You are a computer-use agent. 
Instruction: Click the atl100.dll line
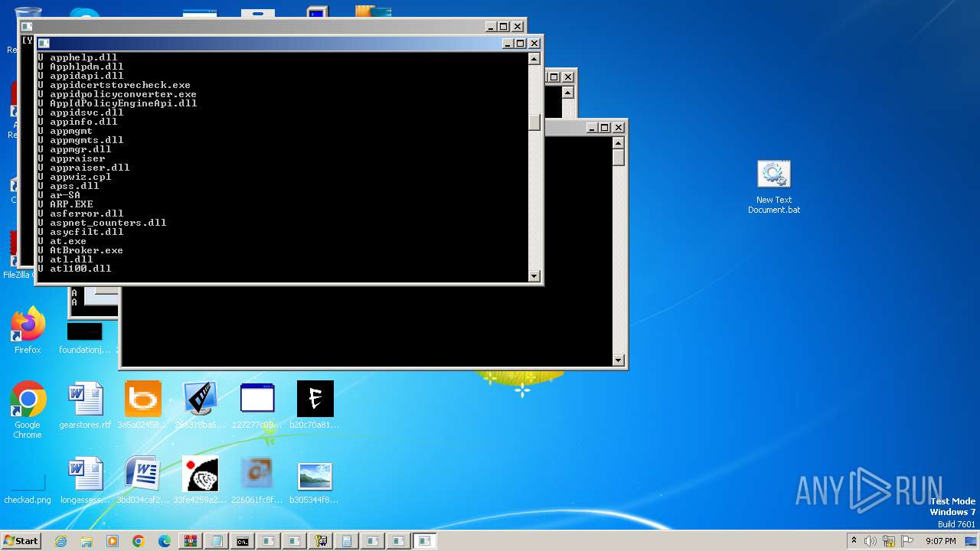[80, 269]
